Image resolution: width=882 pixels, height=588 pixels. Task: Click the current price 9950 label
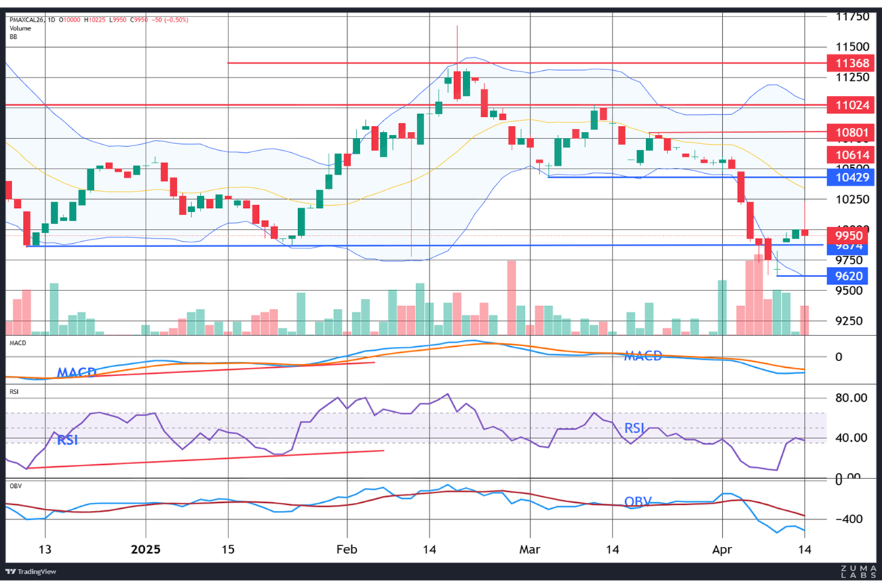(848, 235)
